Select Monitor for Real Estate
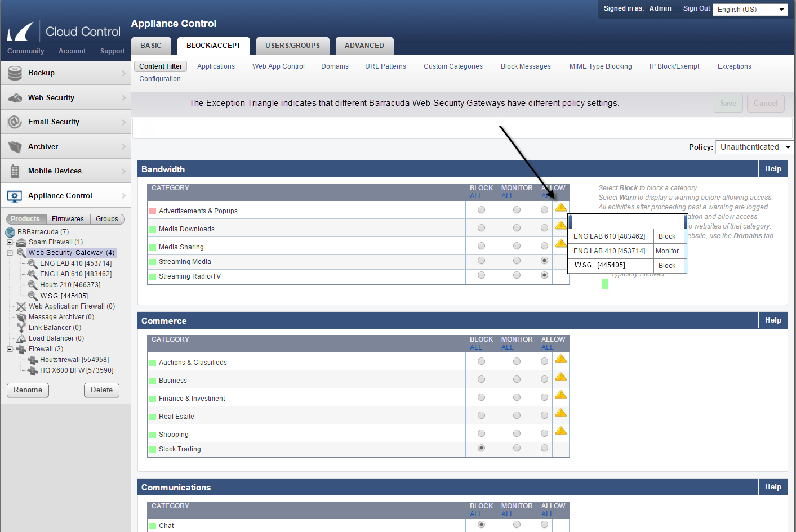This screenshot has width=796, height=532. [517, 415]
